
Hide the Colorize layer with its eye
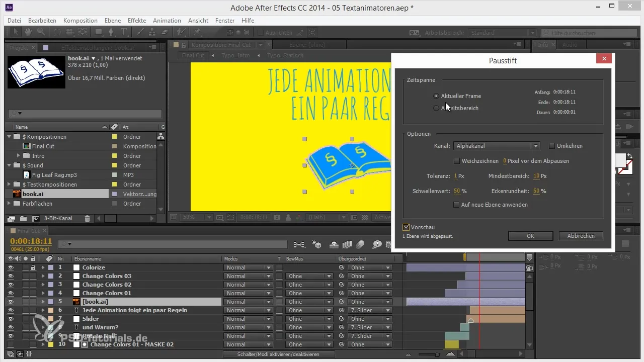click(x=11, y=267)
